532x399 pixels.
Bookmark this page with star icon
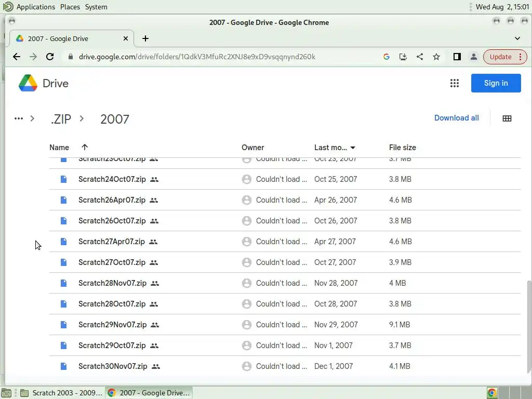436,57
